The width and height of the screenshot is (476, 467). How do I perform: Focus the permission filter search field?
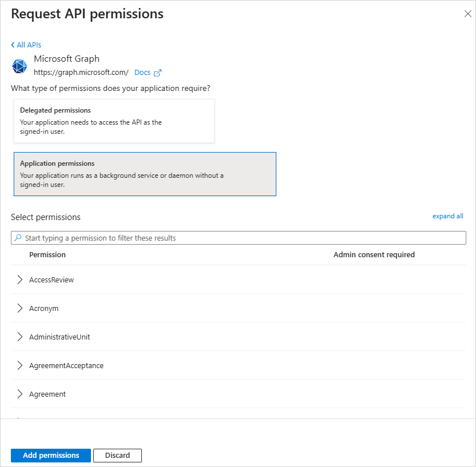coord(240,238)
